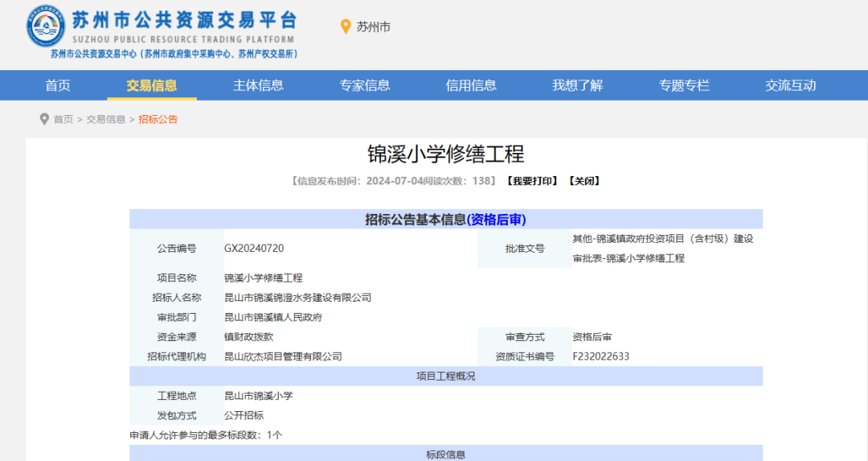Open the 交易信息 navigation tab
Screen dimensions: 868x461
coord(152,85)
